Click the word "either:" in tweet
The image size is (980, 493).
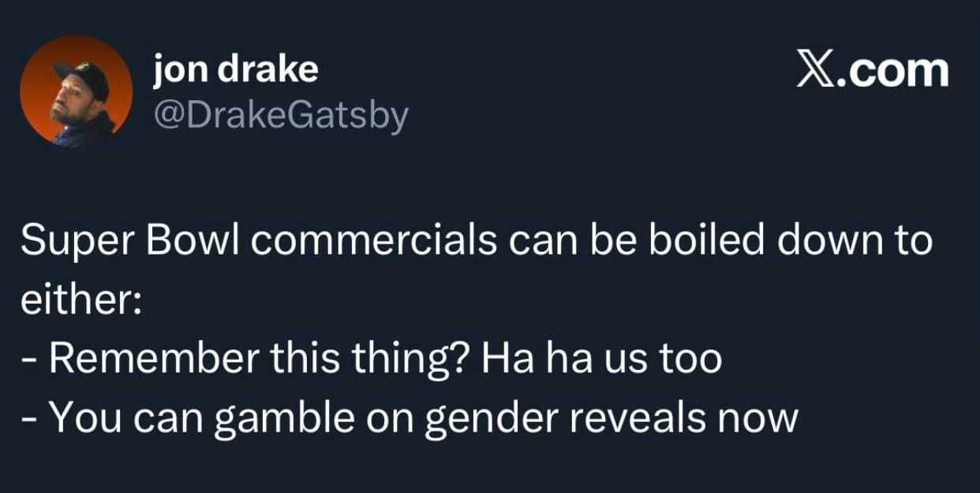tap(80, 301)
